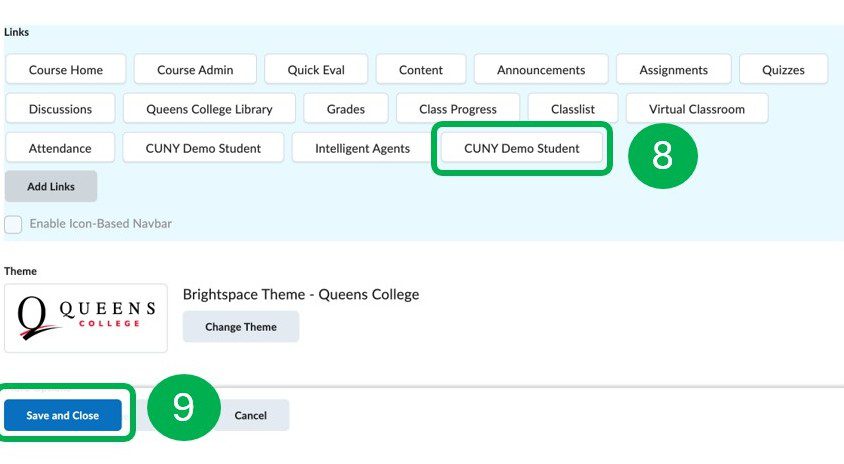
Task: Select the Course Home navbar link
Action: 66,69
